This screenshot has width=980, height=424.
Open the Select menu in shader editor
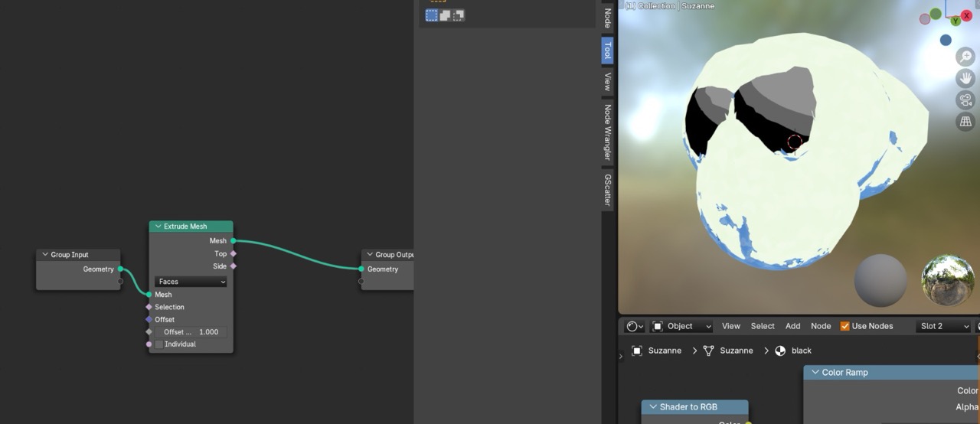(763, 326)
